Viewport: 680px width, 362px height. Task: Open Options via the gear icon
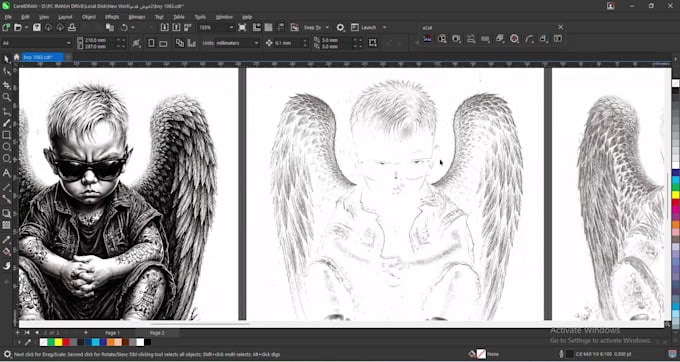[340, 27]
